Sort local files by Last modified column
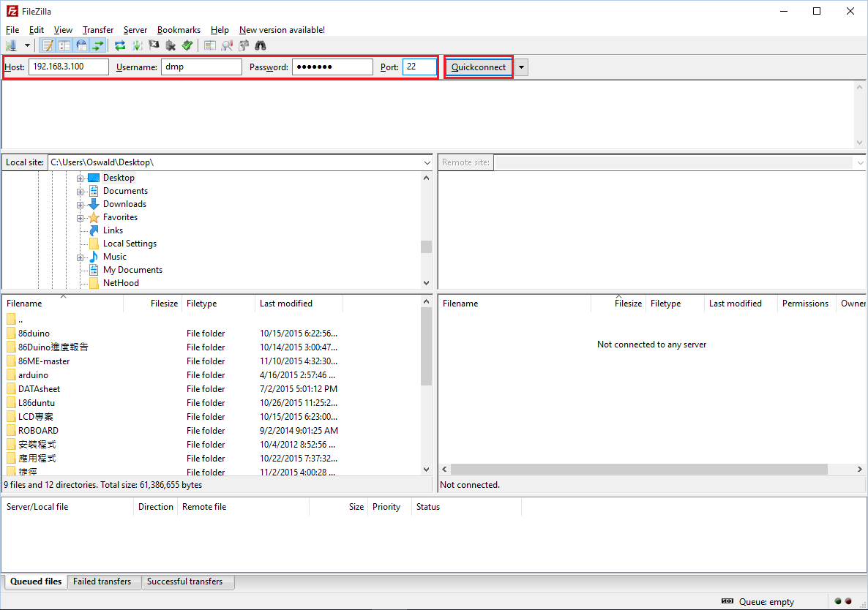This screenshot has height=610, width=868. [299, 304]
